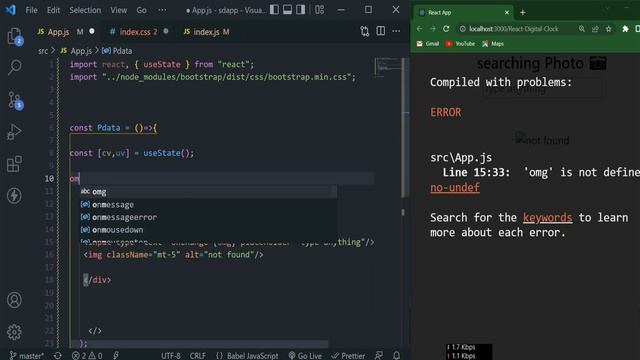Open the notifications bell icon
640x360 pixels.
tap(396, 356)
